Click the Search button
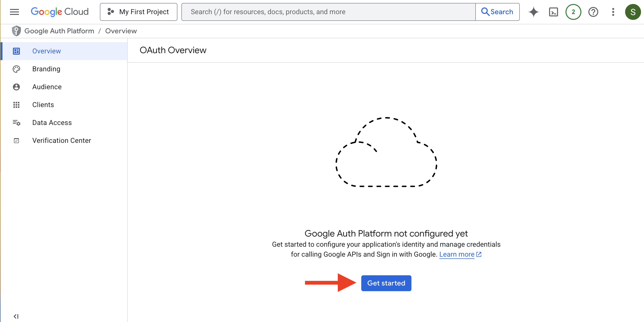 click(x=497, y=12)
